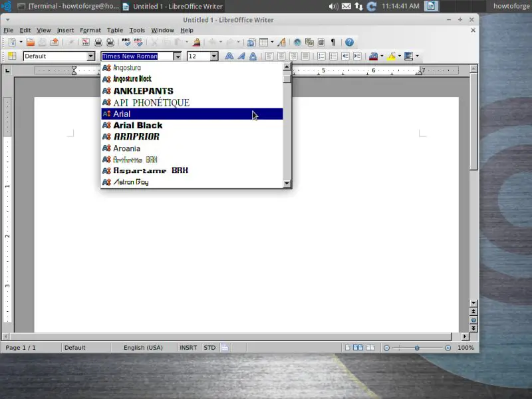Run Spelling and Grammar check icon
The height and width of the screenshot is (399, 532).
coord(126,42)
